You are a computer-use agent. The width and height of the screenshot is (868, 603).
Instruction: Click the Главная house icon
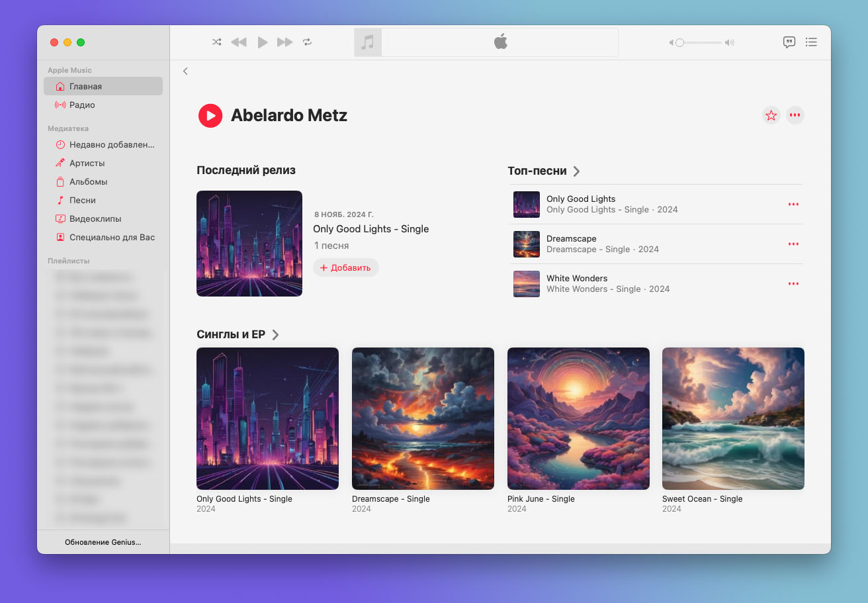60,86
